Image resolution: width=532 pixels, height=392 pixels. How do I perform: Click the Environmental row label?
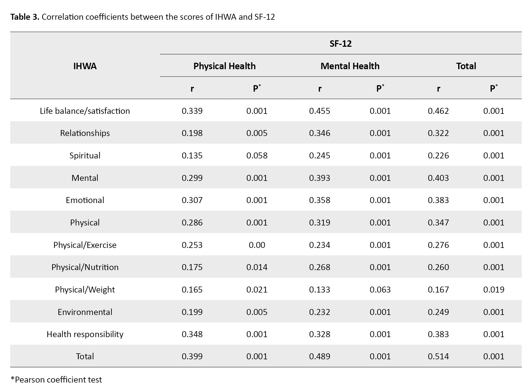(x=85, y=312)
